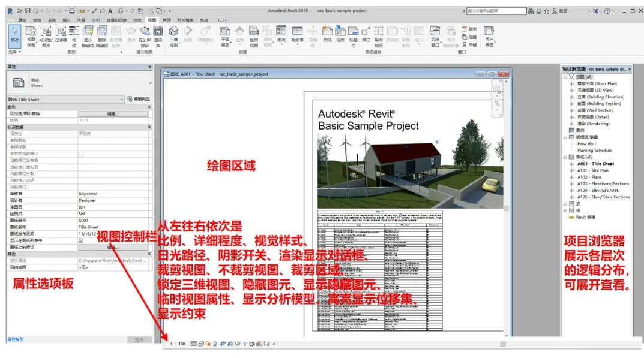Click the 编辑 button for visibility graphics
644x358 pixels.
point(113,114)
